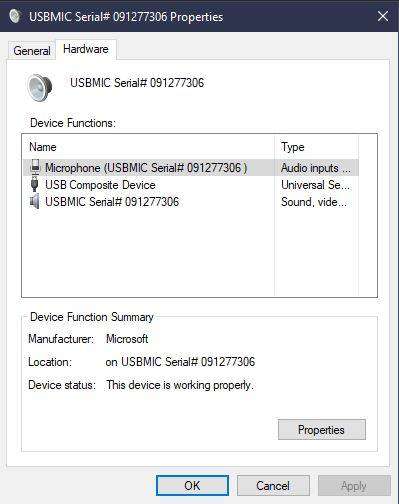Click the 'Sound, vide...' type cell
399x504 pixels.
[314, 202]
